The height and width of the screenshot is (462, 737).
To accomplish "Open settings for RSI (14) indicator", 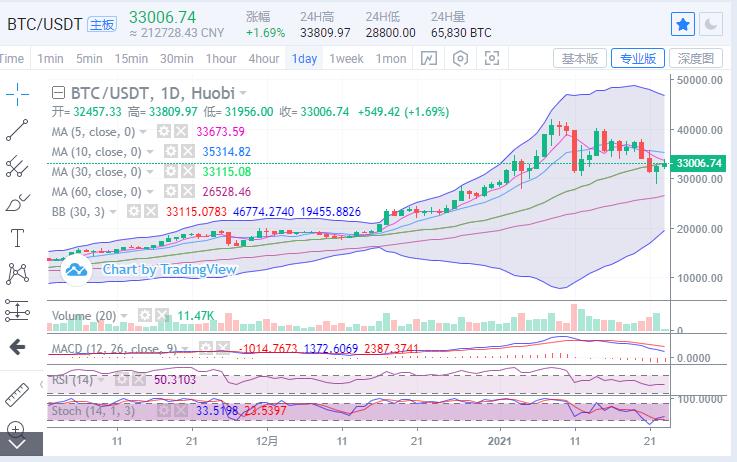I will coord(121,379).
